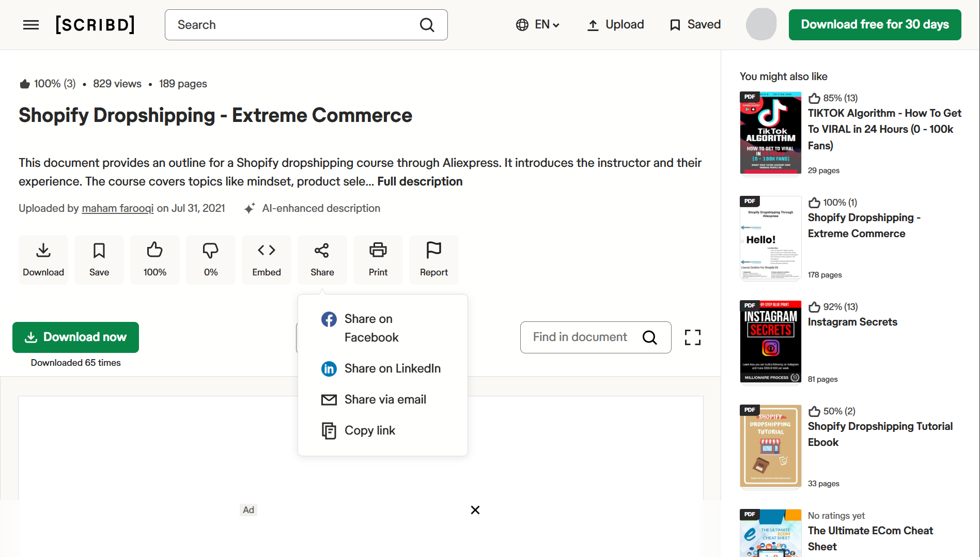Click the Find in document field
The image size is (980, 557).
pyautogui.click(x=580, y=337)
